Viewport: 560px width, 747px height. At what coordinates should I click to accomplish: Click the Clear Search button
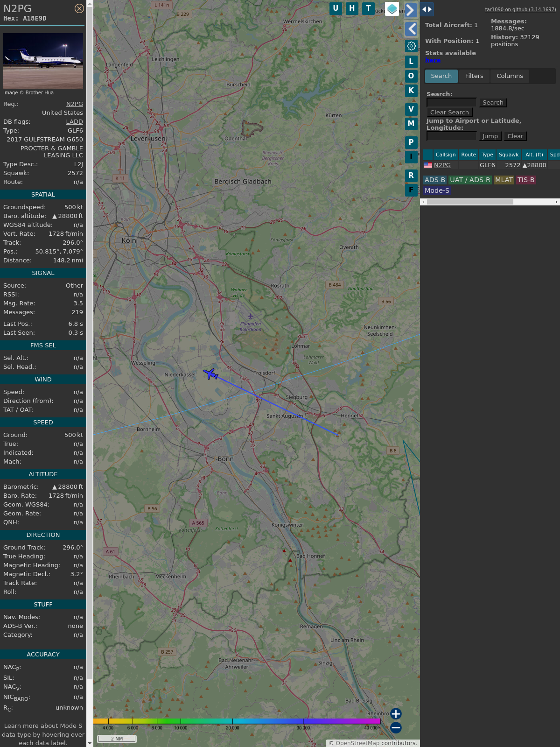[x=449, y=113]
